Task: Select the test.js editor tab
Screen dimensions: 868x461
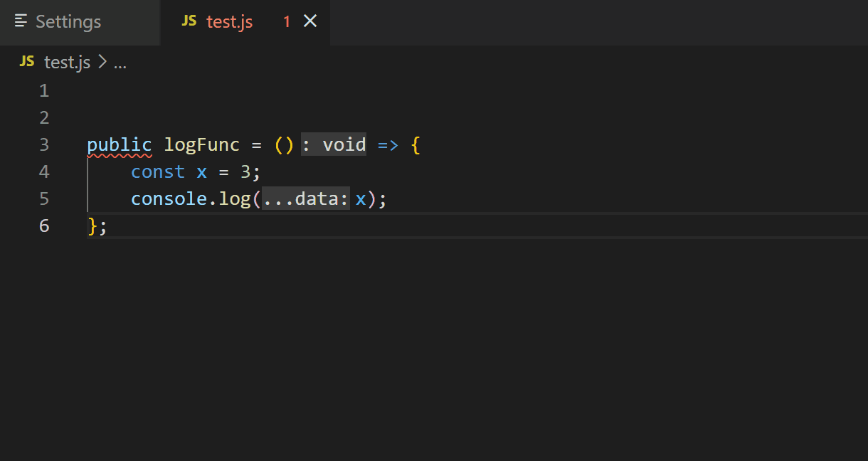Action: (229, 21)
